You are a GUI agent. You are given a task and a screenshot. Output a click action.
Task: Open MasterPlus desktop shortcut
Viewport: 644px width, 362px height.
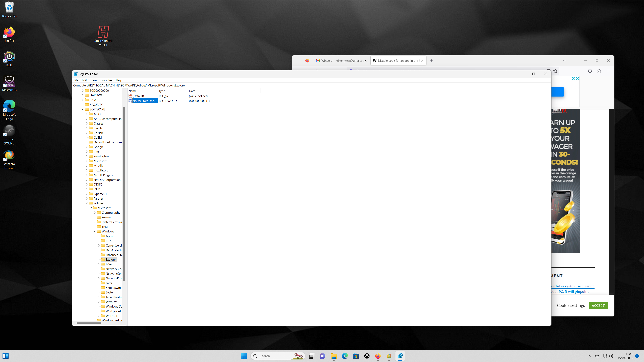(9, 84)
